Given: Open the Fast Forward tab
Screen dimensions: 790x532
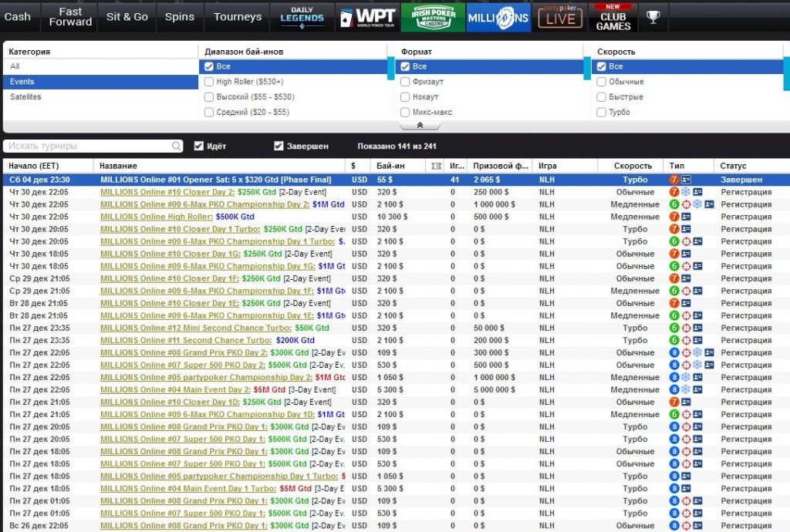Looking at the screenshot, I should tap(70, 17).
